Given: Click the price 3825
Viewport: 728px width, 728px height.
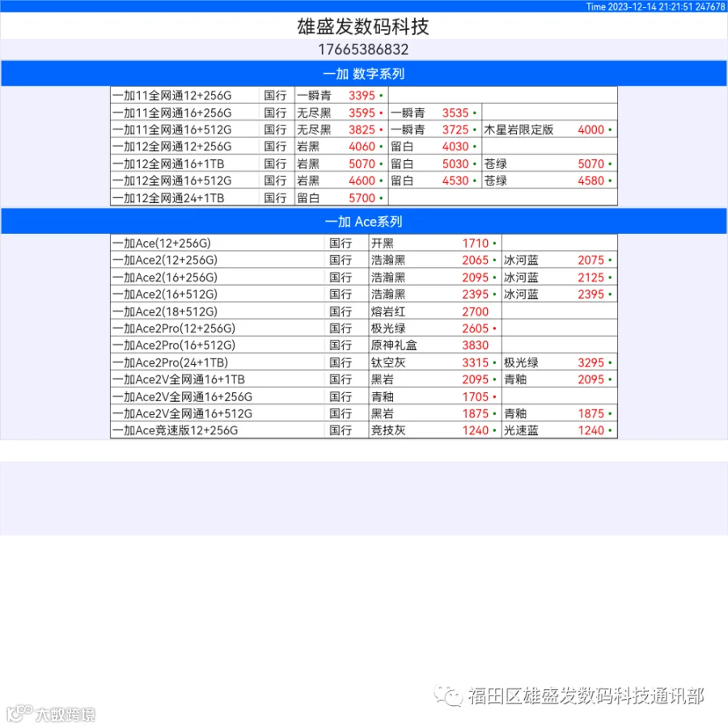Looking at the screenshot, I should (x=362, y=129).
